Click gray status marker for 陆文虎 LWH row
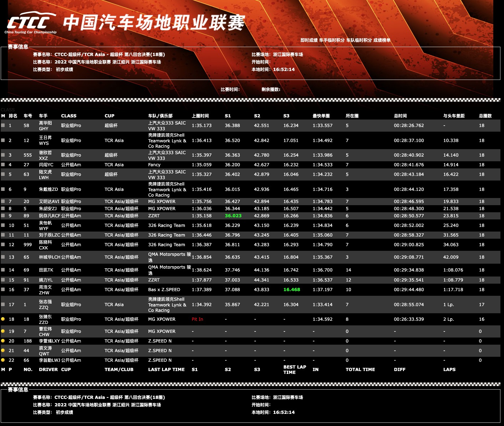Screen dimensions: 504x426 click(x=3, y=174)
